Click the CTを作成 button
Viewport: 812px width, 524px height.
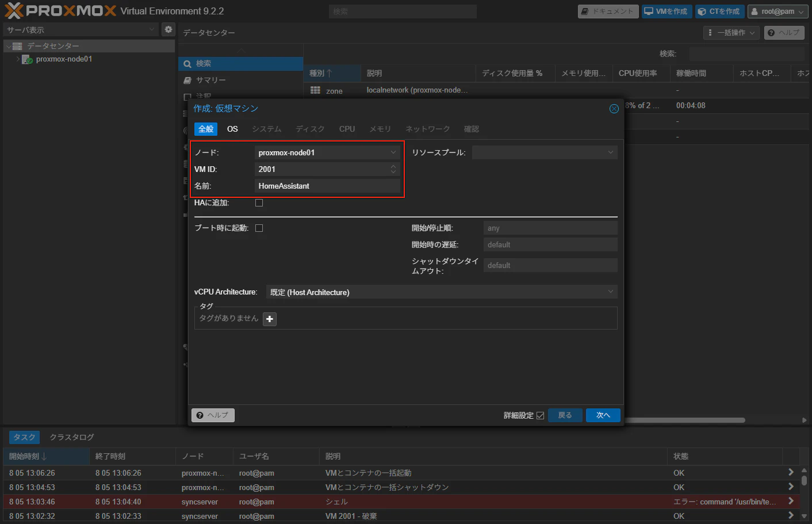click(x=719, y=12)
